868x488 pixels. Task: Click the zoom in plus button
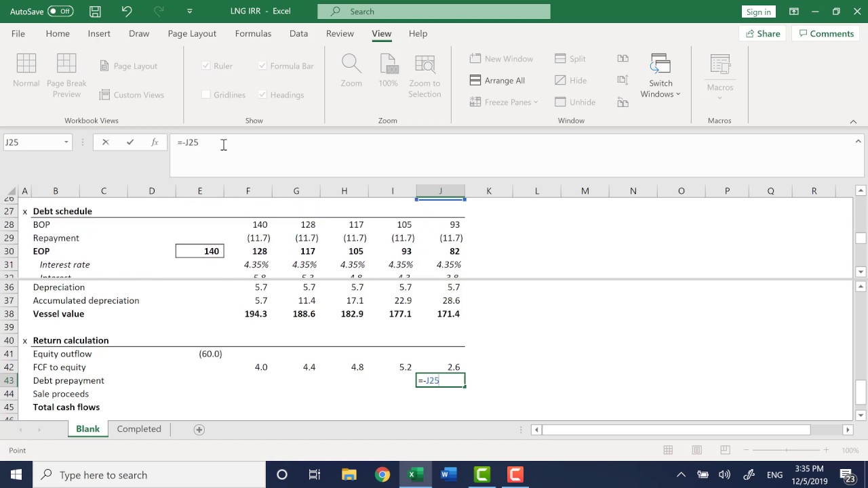point(826,450)
